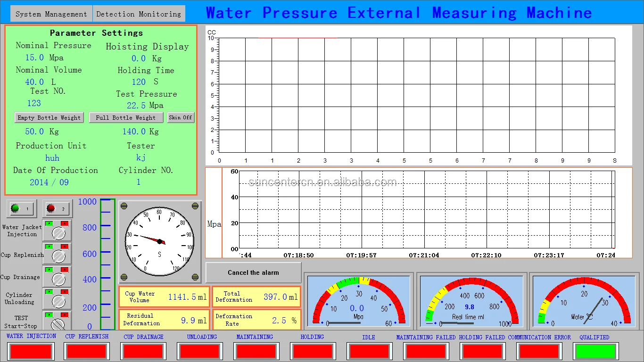Screen dimensions: 644x362
Task: Click the vertical water level scale bar
Action: [107, 264]
